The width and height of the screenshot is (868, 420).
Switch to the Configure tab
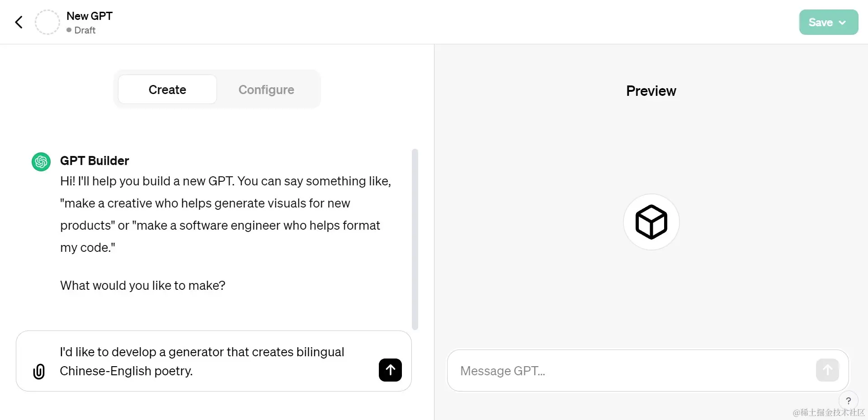coord(266,89)
